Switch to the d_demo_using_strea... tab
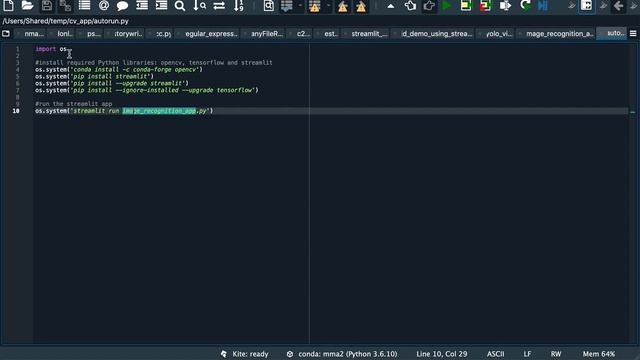The height and width of the screenshot is (360, 640). pyautogui.click(x=436, y=33)
